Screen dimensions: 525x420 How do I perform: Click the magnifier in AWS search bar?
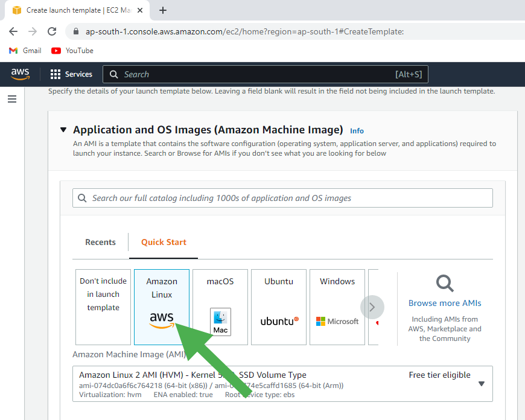[x=114, y=74]
